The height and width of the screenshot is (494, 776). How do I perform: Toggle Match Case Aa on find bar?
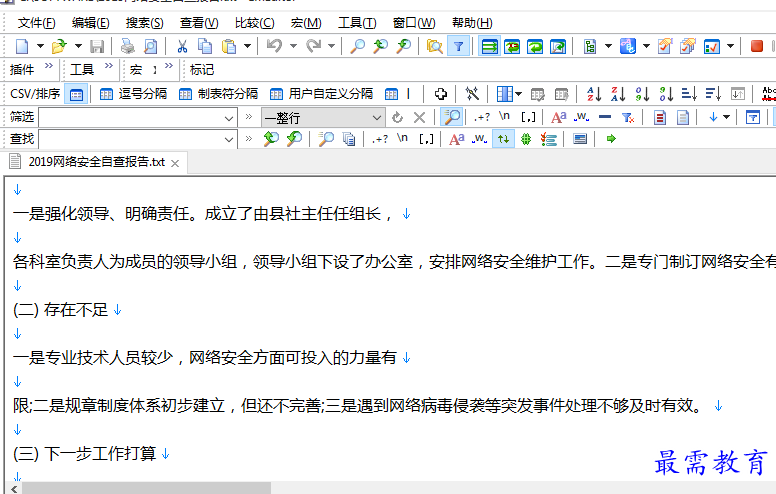(456, 139)
